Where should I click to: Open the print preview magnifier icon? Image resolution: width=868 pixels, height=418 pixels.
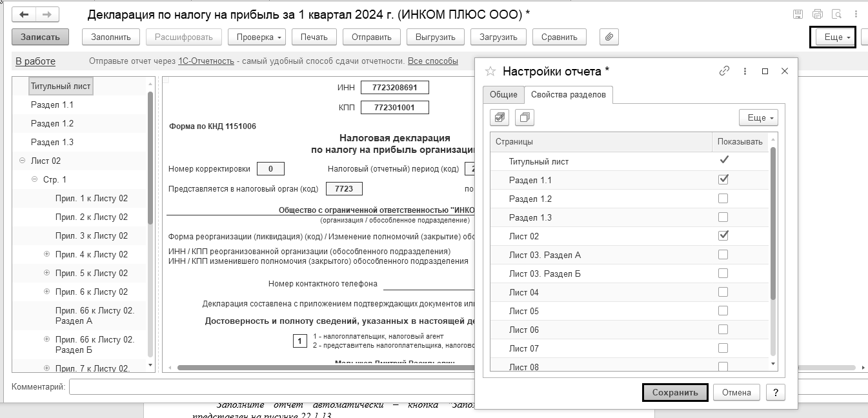[x=837, y=14]
